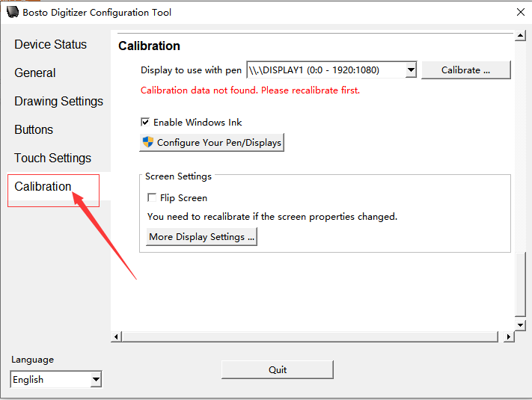Click the Language dropdown arrow
The height and width of the screenshot is (400, 532).
pyautogui.click(x=96, y=379)
